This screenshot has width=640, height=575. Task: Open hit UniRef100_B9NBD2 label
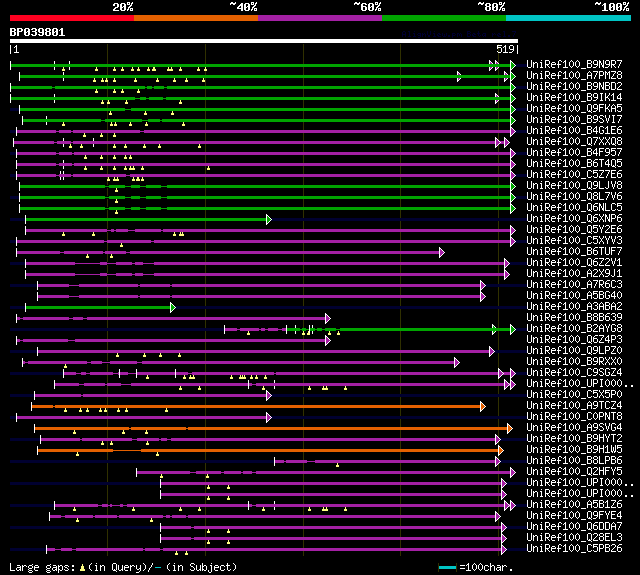pyautogui.click(x=574, y=87)
